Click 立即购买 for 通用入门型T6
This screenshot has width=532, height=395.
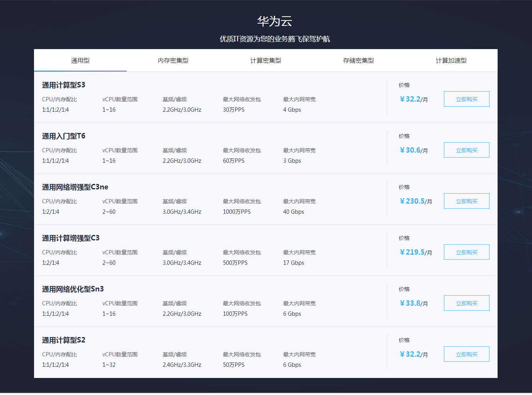(x=467, y=150)
